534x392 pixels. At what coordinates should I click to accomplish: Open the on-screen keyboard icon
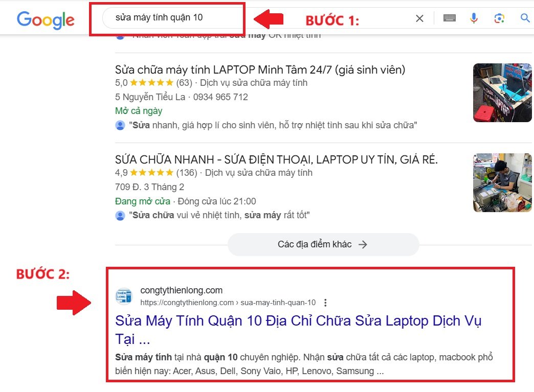pyautogui.click(x=450, y=18)
